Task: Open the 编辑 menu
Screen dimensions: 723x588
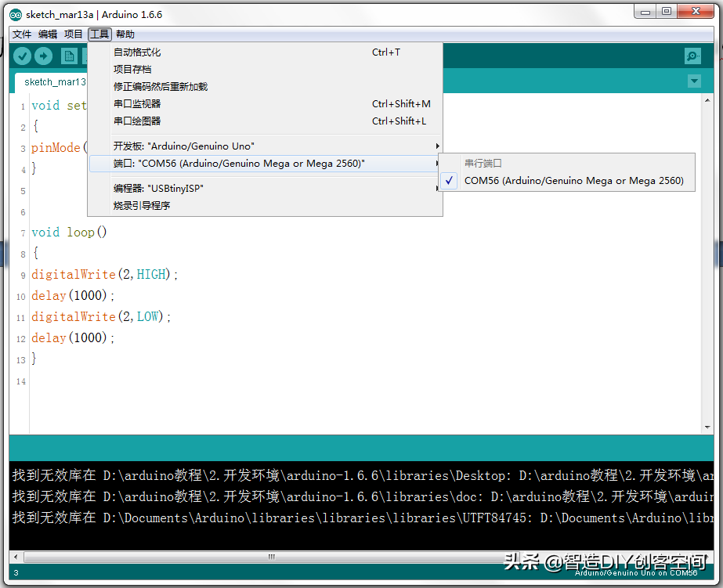Action: click(48, 34)
